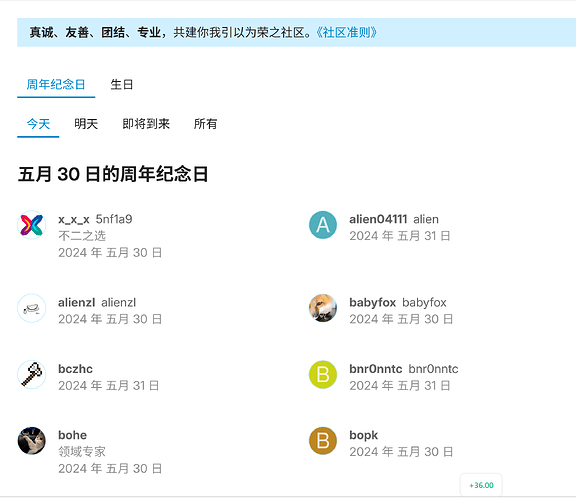
Task: Select the 明天 filter tab
Action: pyautogui.click(x=86, y=124)
